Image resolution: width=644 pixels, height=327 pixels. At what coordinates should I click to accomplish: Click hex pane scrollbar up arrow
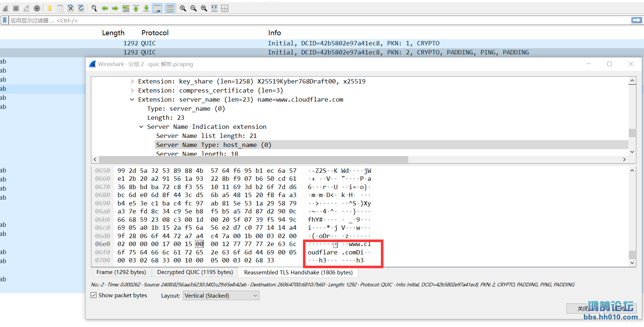point(632,170)
